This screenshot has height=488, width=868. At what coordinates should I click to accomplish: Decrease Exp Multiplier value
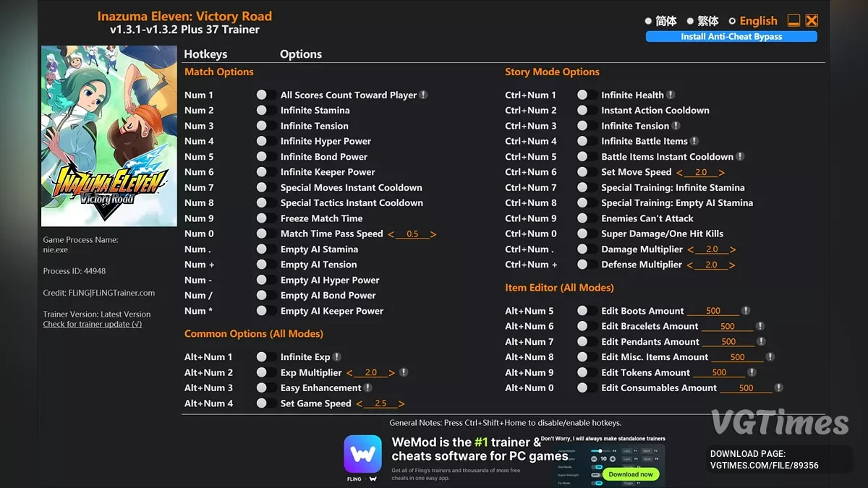(349, 373)
